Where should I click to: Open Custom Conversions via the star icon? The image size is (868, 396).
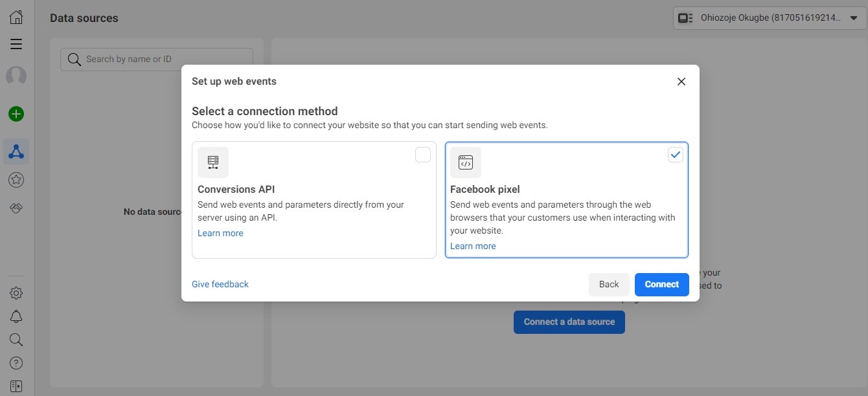click(16, 179)
